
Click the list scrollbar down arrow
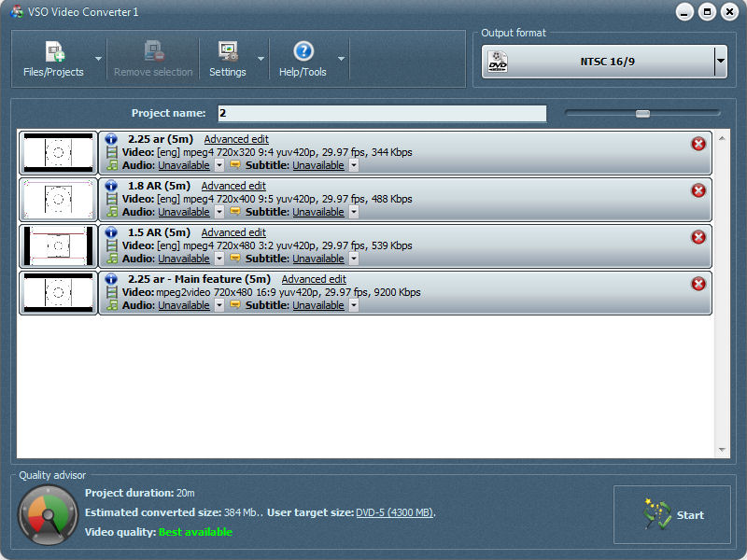[722, 450]
